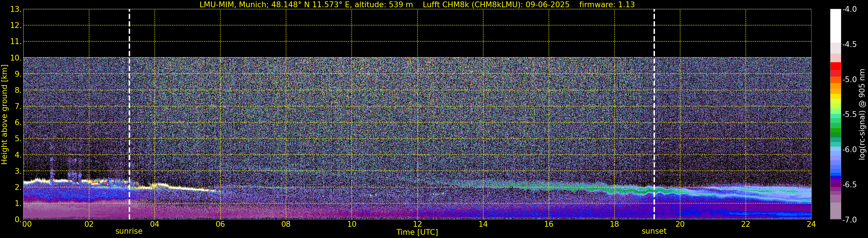Click the white dashed sunrise marker line
Image resolution: width=868 pixels, height=238 pixels.
click(129, 114)
